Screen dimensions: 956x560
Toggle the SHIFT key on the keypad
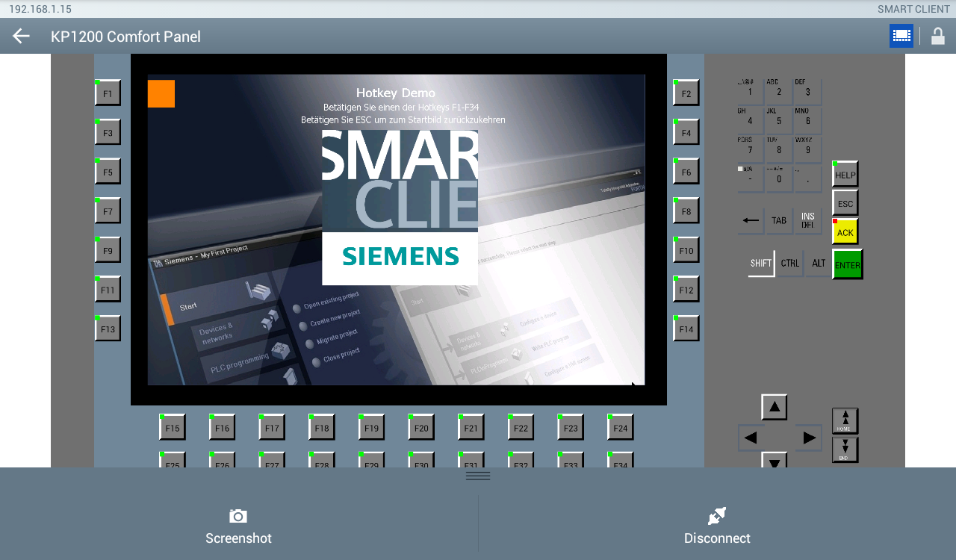760,263
